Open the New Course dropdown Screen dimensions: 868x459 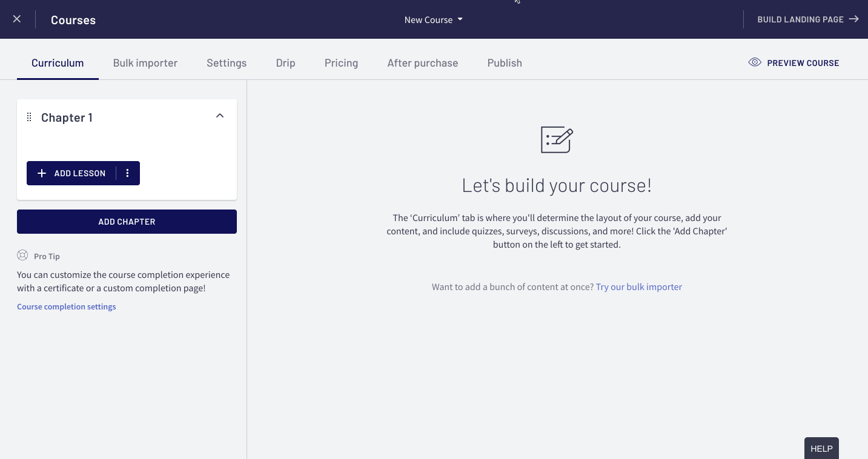(x=434, y=19)
